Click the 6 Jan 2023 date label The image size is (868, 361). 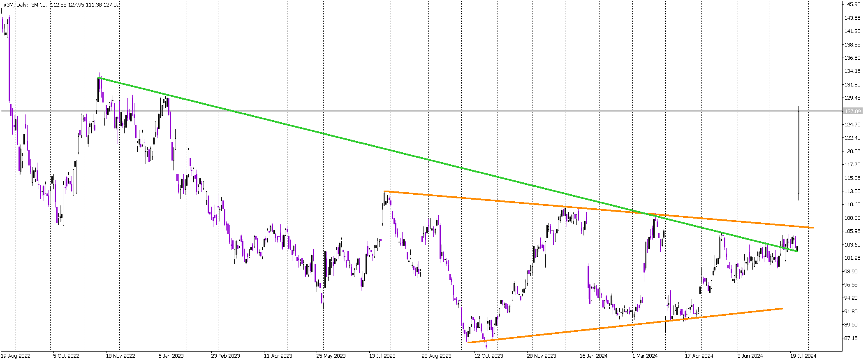pyautogui.click(x=171, y=356)
